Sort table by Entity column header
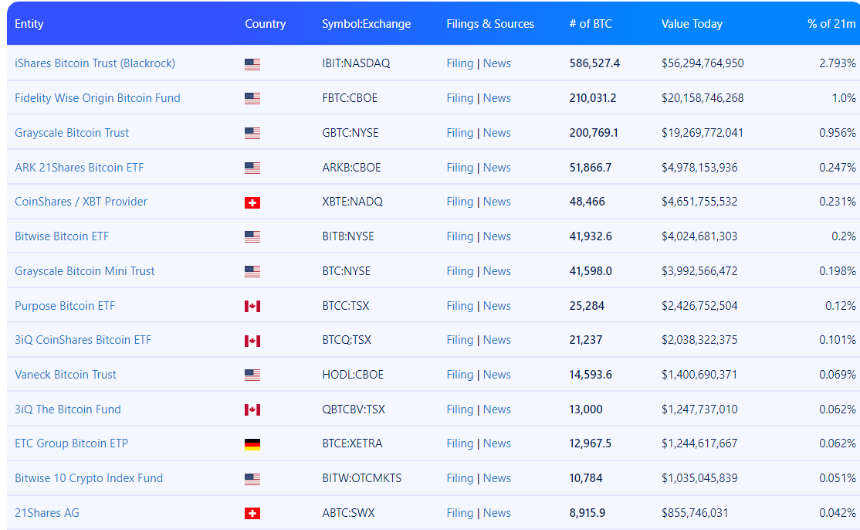 click(x=29, y=24)
